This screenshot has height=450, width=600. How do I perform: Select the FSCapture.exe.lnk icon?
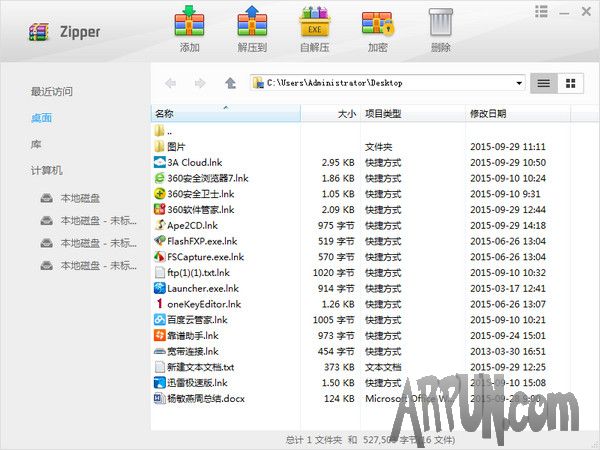[160, 257]
